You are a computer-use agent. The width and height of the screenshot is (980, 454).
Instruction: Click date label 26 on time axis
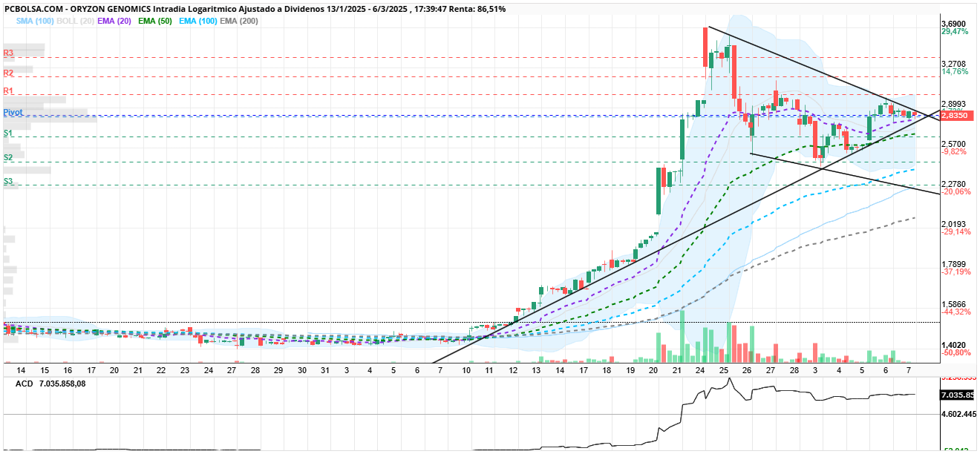pyautogui.click(x=747, y=369)
